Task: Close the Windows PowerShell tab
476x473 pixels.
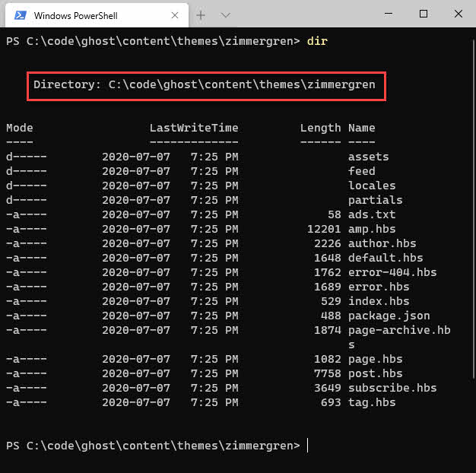Action: [174, 15]
